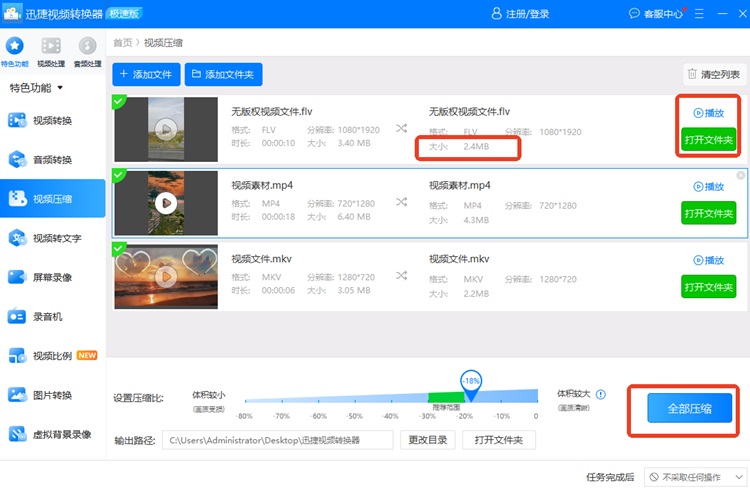750x490 pixels.
Task: Select the 无版权视频文件.flv output file name
Action: pyautogui.click(x=469, y=111)
